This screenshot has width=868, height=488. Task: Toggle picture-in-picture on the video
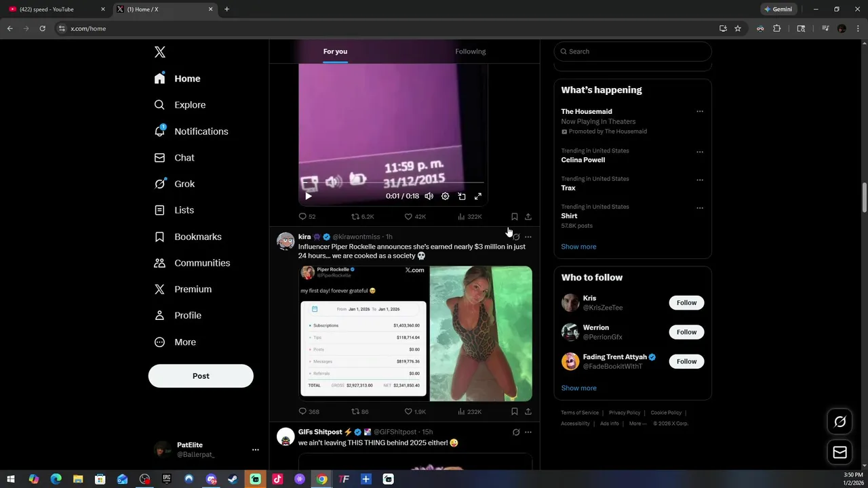462,196
